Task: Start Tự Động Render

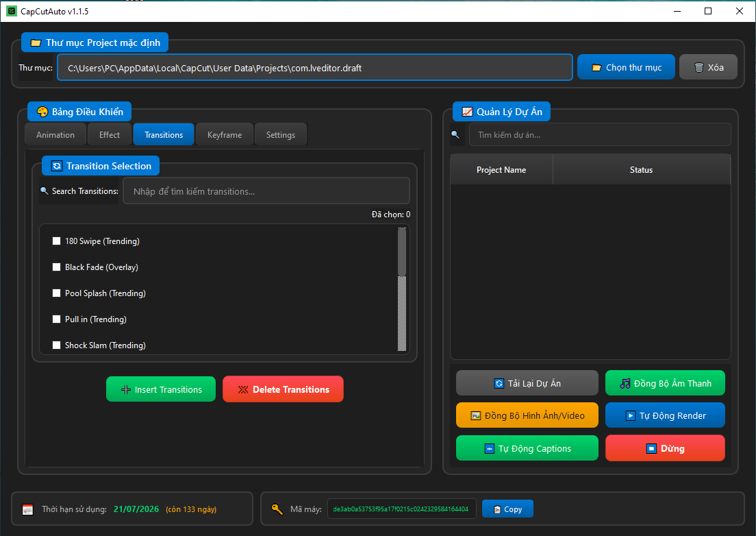Action: (665, 415)
